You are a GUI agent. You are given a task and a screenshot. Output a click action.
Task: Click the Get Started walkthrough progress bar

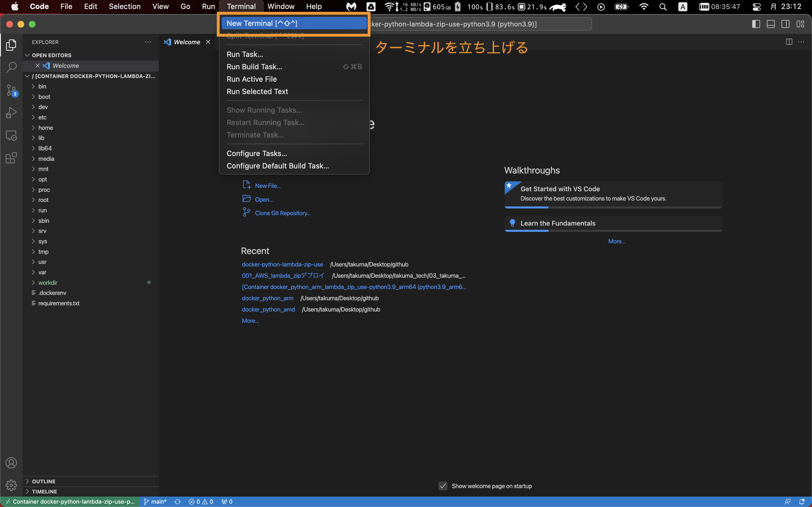coord(527,208)
